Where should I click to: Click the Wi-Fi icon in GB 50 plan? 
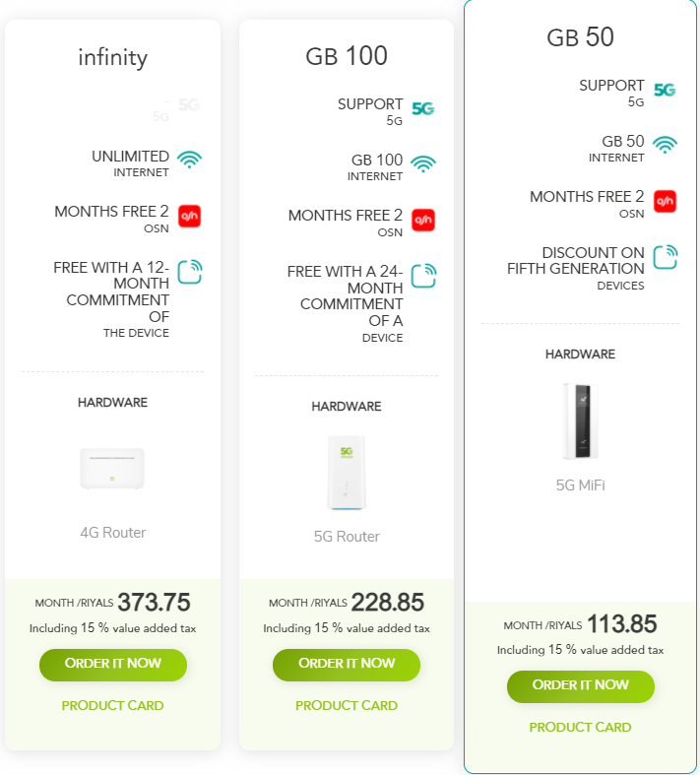pyautogui.click(x=665, y=145)
